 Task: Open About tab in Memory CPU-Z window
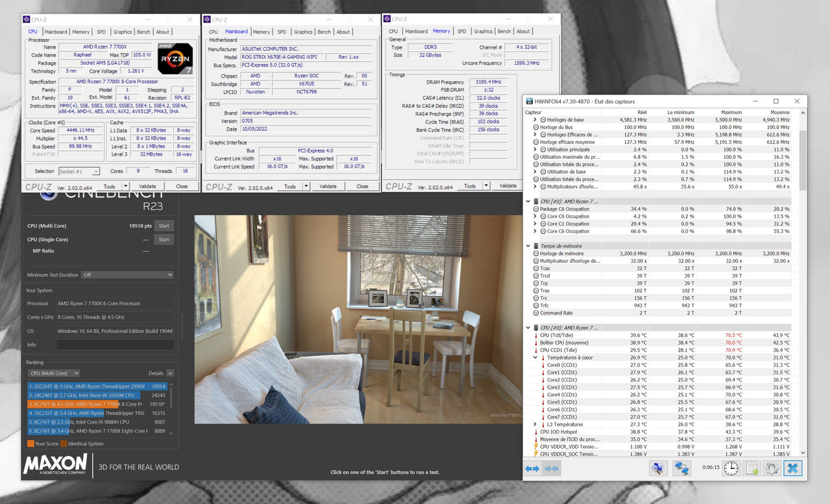tap(523, 31)
